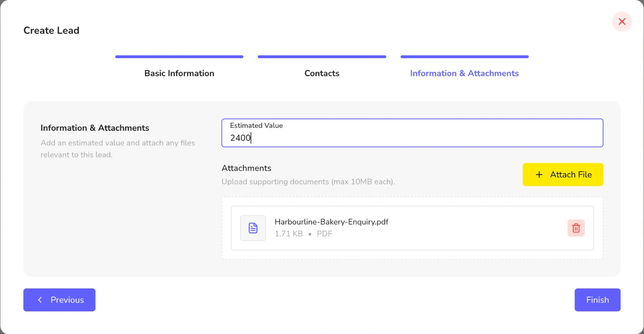Go to the Basic Information step

coord(179,73)
